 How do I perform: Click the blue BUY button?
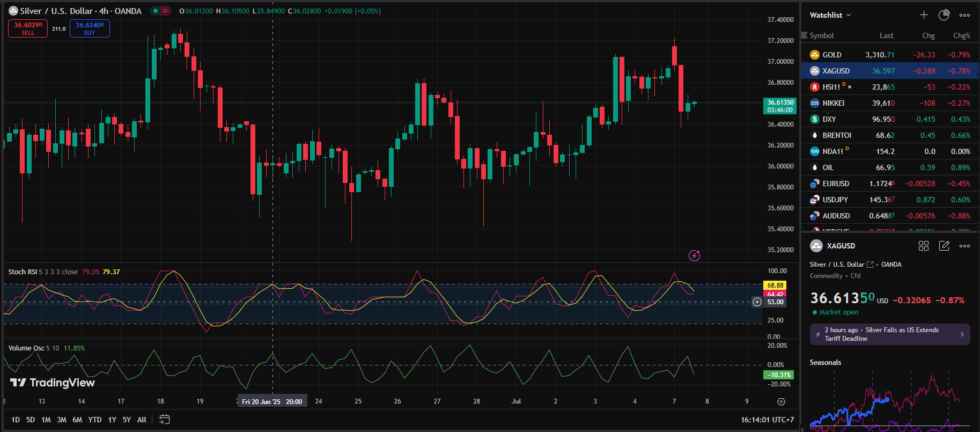point(90,28)
